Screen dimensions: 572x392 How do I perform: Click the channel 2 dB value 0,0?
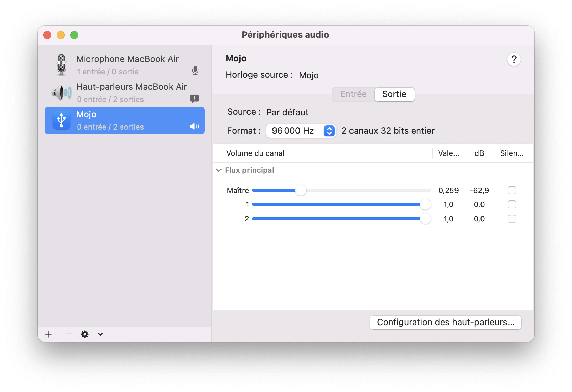pos(479,219)
